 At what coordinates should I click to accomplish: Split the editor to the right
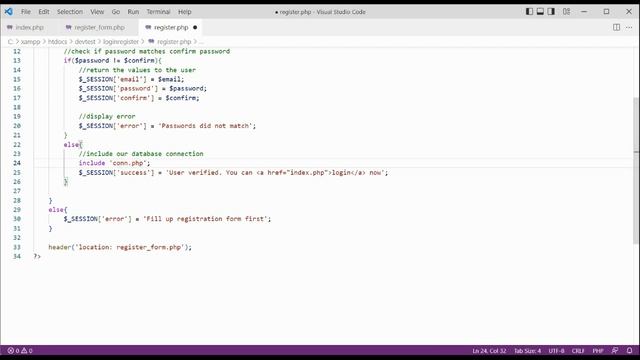(x=616, y=27)
